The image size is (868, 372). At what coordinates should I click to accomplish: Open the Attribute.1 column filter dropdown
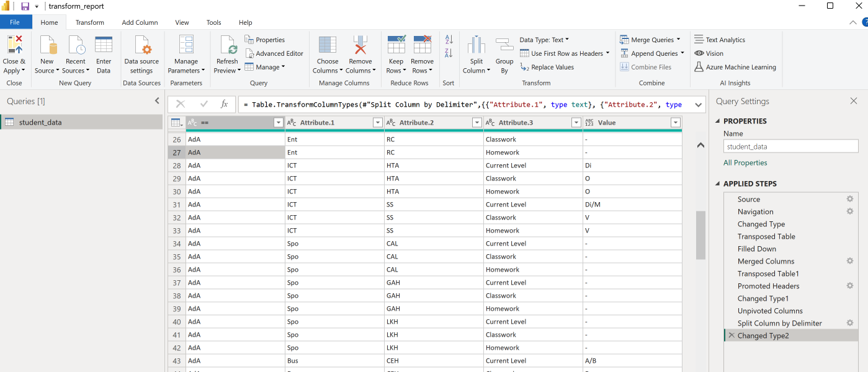[377, 123]
